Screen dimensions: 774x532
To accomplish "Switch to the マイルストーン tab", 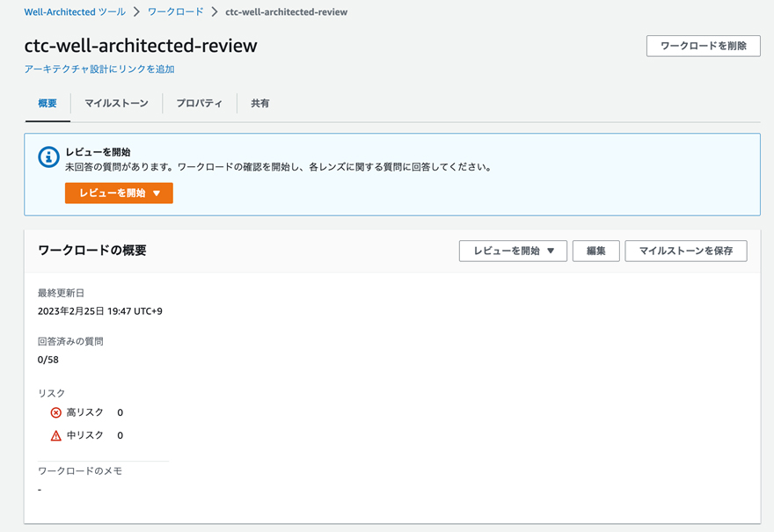I will [x=116, y=103].
